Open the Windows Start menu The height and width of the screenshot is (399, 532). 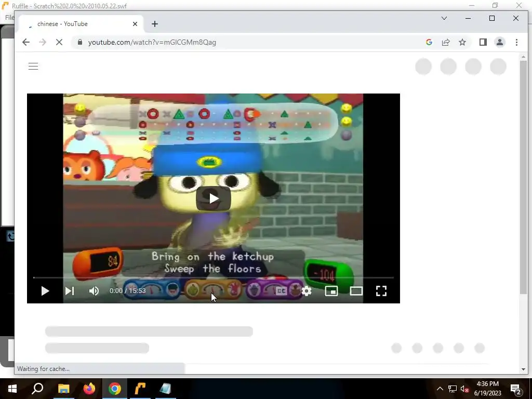(12, 389)
